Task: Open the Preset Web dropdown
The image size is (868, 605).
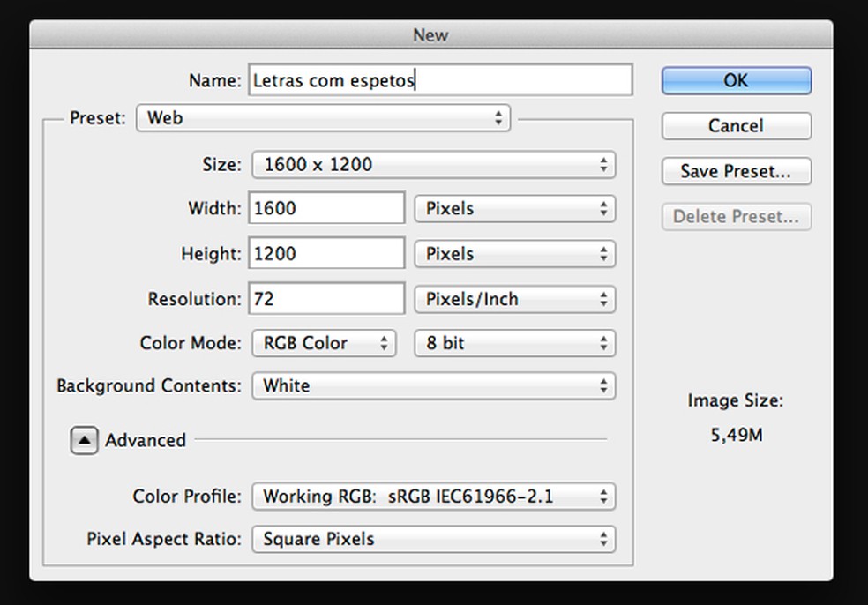Action: (323, 117)
